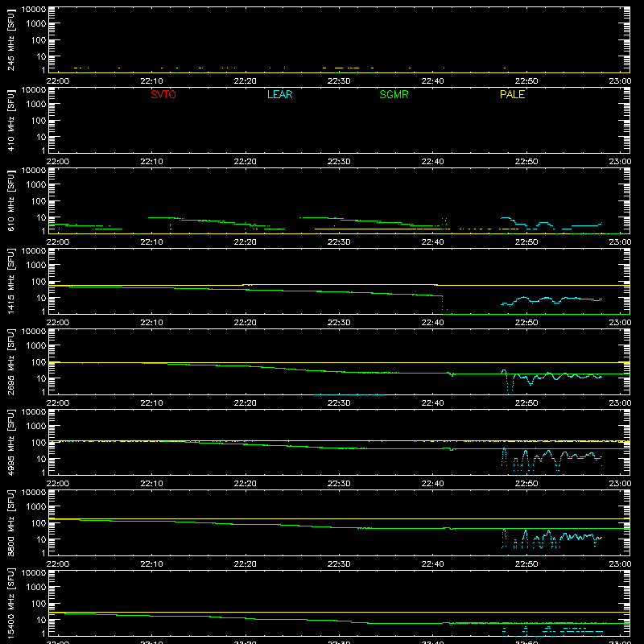Click 22:10 time label under 4995 MHz panel
This screenshot has width=644, height=644.
coord(151,484)
